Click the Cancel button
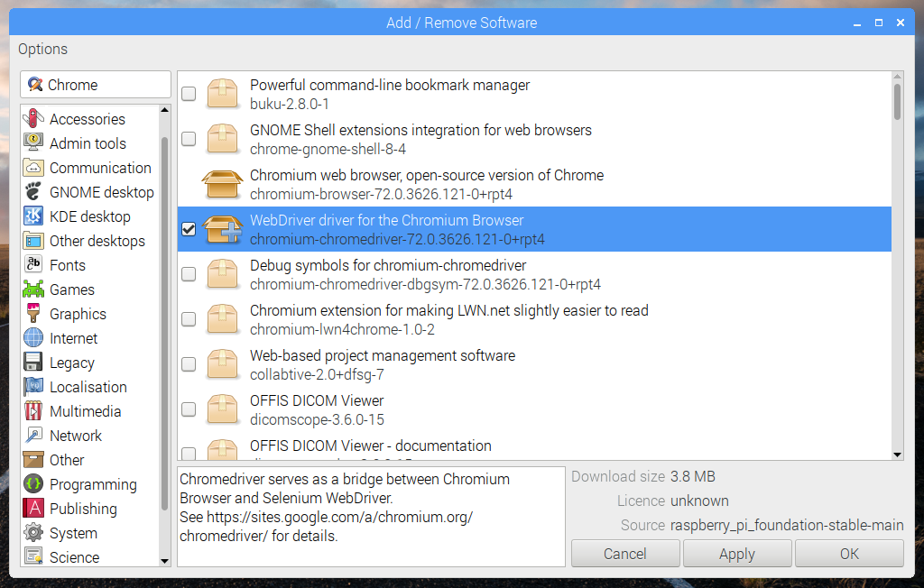Screen dimensions: 924x588 625,554
